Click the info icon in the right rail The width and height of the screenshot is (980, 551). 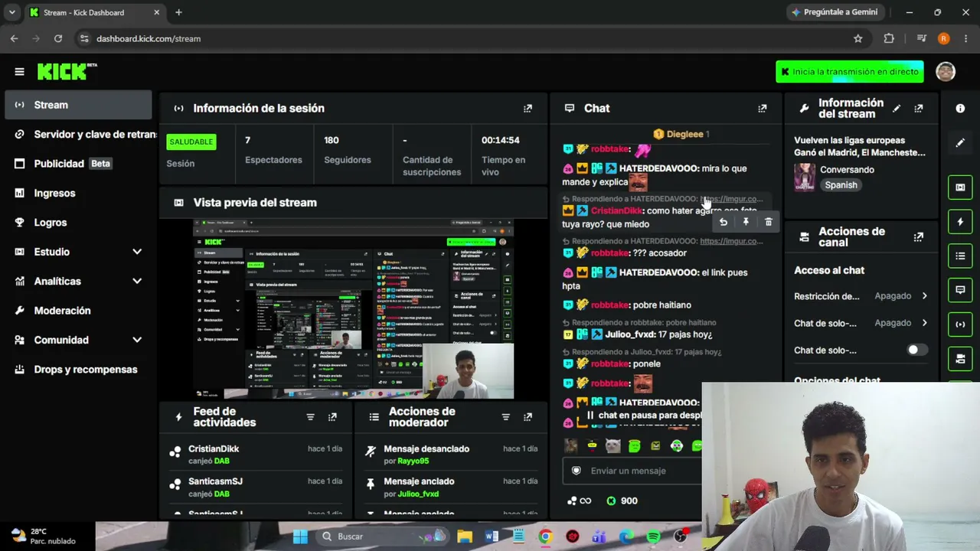coord(960,109)
